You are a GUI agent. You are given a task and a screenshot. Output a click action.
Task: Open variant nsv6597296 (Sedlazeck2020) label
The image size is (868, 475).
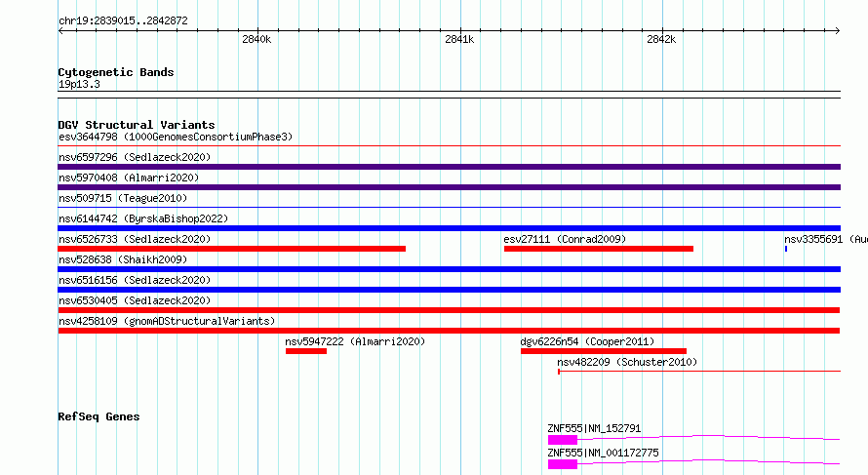pos(135,157)
